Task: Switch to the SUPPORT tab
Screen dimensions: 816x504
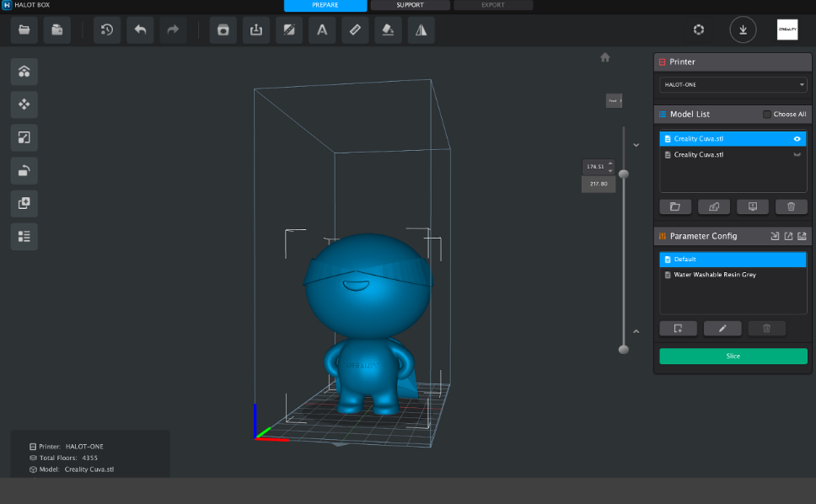Action: tap(411, 4)
